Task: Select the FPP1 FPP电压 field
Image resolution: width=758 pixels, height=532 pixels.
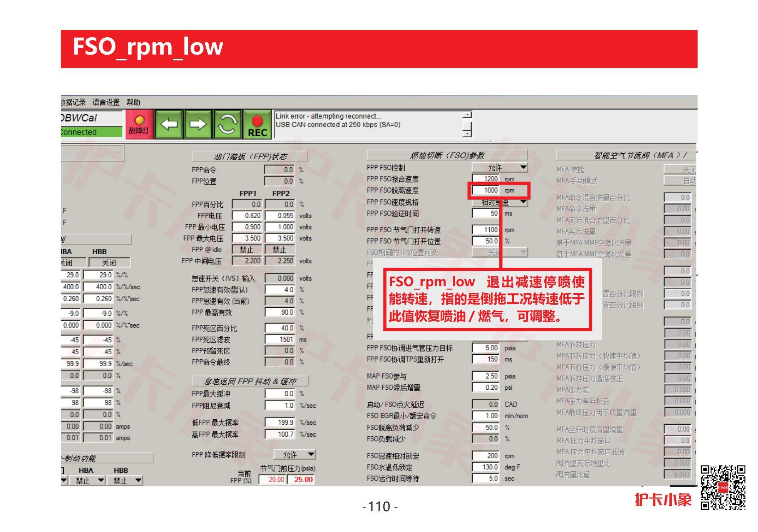Action: click(x=247, y=215)
